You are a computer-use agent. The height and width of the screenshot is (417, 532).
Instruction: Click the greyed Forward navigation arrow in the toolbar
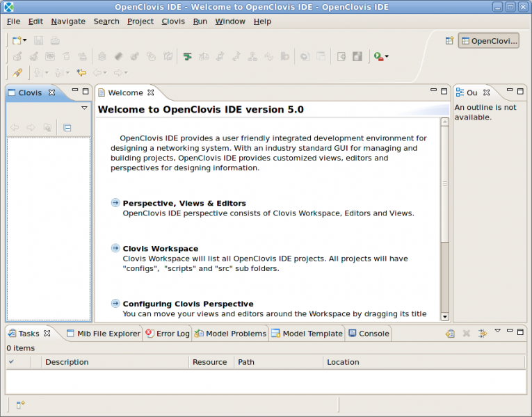[x=118, y=72]
